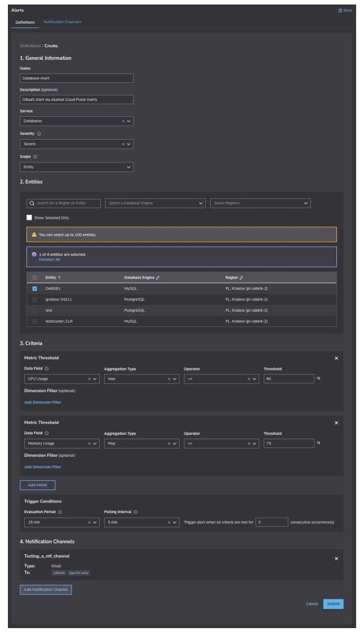364x636 pixels.
Task: Sort by Database Engine column arrows
Action: (158, 277)
